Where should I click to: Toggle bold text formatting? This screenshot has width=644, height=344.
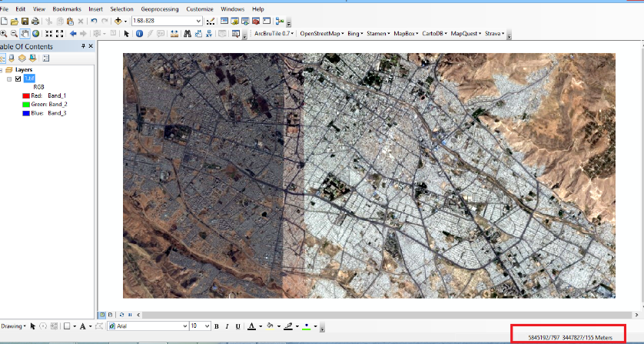pyautogui.click(x=217, y=326)
